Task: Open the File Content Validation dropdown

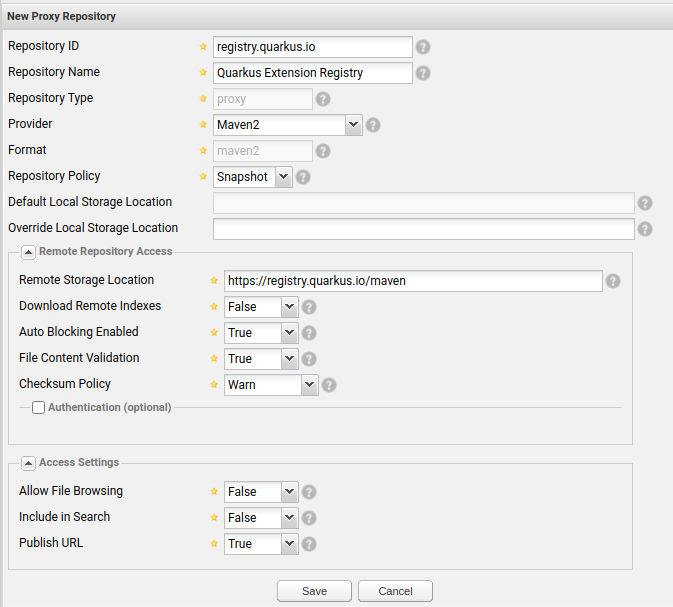Action: click(289, 359)
